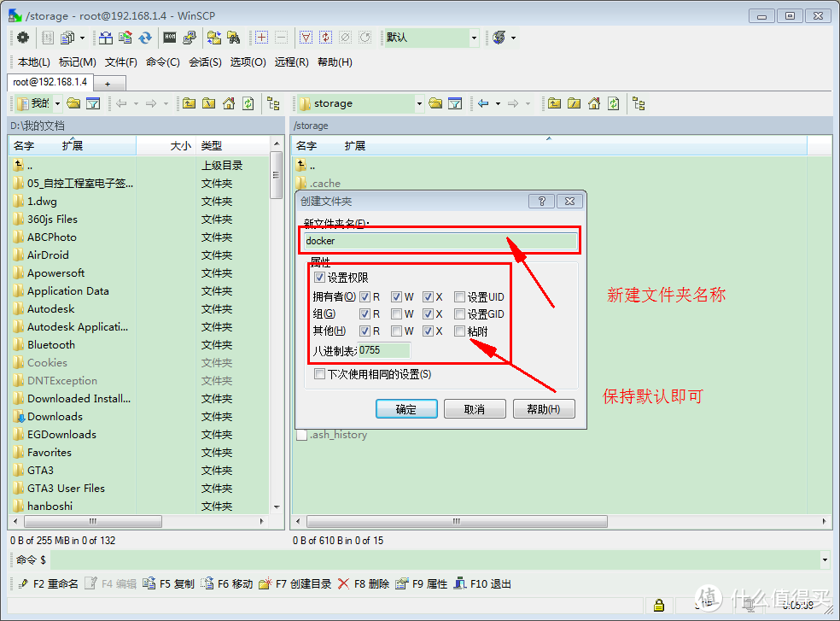The image size is (840, 621).
Task: Check 下次使用相同的设置 option
Action: [x=320, y=374]
